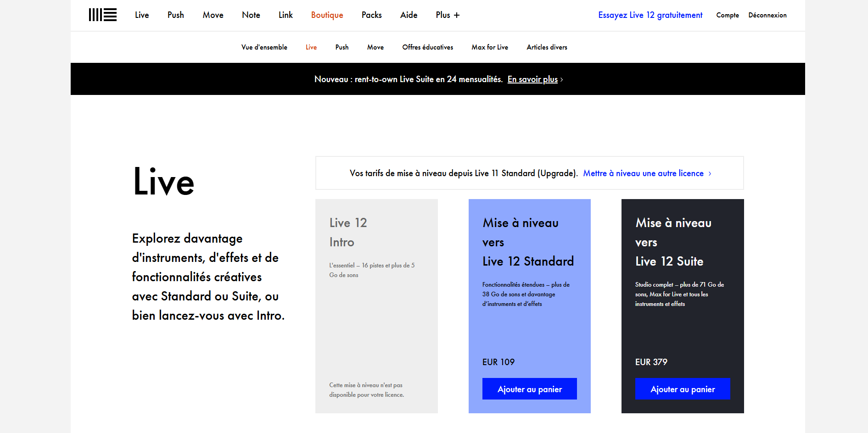
Task: Go to the Link page
Action: click(286, 15)
